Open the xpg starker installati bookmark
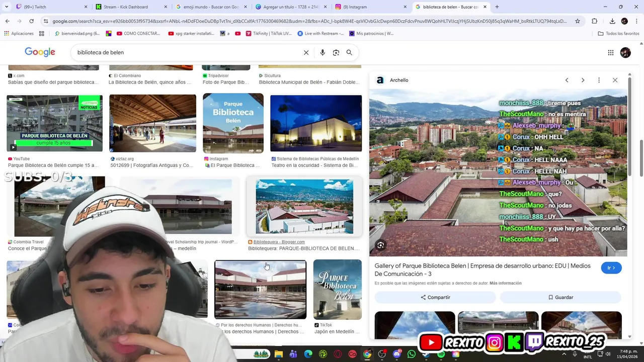Viewport: 644px width, 362px height. click(x=191, y=34)
